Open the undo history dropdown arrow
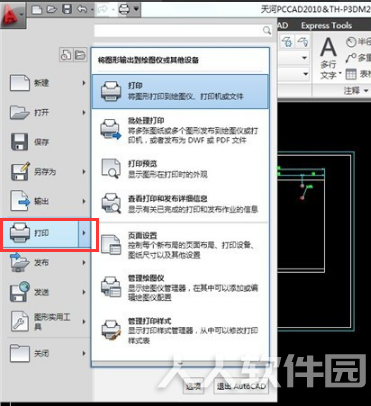The image size is (371, 406). point(92,10)
